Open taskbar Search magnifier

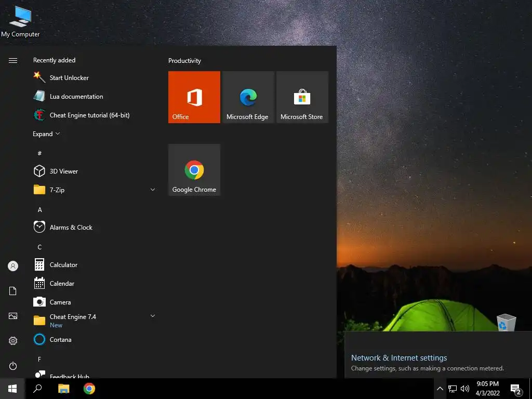37,389
